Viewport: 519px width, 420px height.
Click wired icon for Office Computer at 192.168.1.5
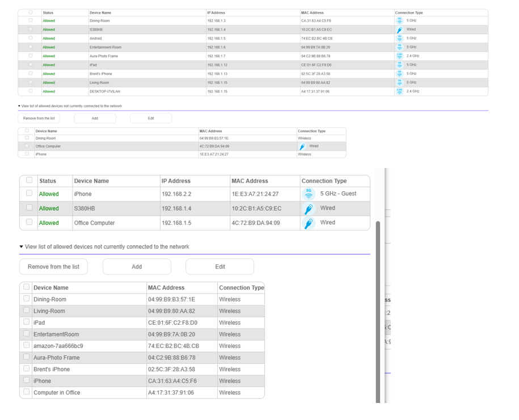[x=308, y=223]
